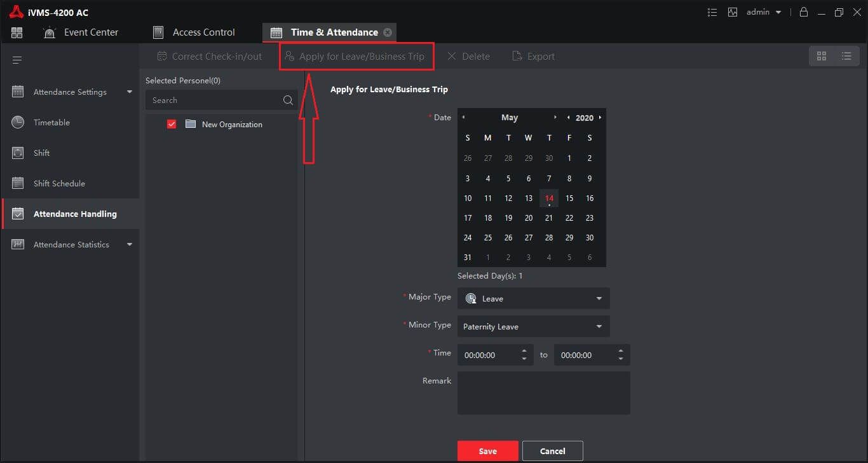868x463 pixels.
Task: Click the May month label
Action: tap(510, 118)
